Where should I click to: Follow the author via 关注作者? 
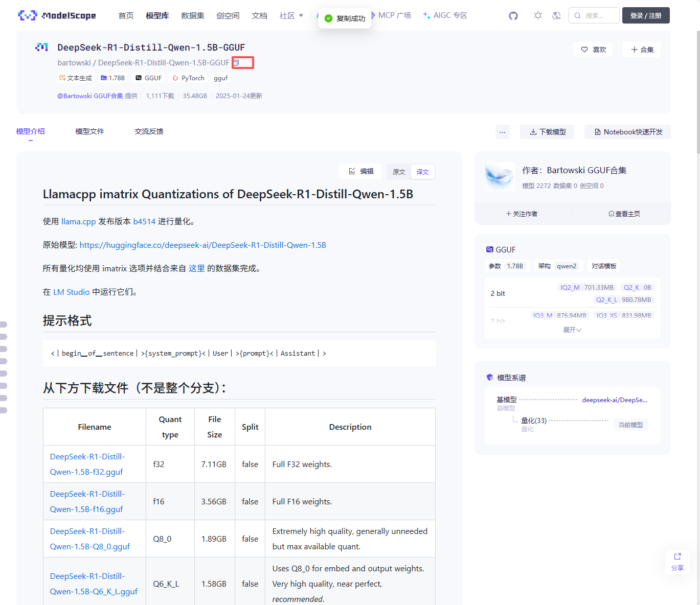tap(522, 214)
